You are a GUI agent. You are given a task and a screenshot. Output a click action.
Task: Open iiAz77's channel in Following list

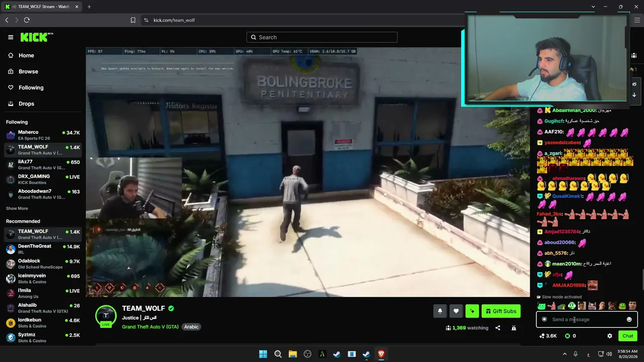(43, 164)
